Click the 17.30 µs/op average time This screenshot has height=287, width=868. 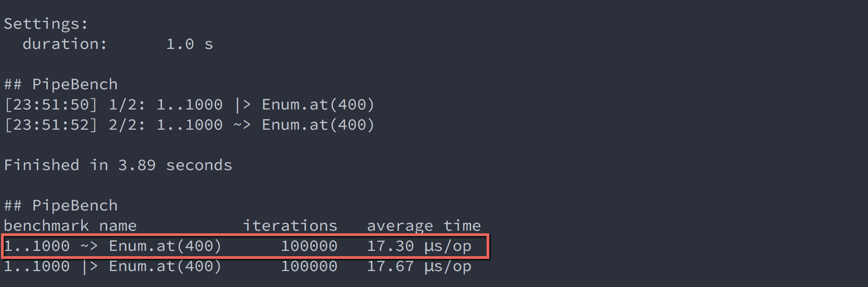click(x=419, y=246)
